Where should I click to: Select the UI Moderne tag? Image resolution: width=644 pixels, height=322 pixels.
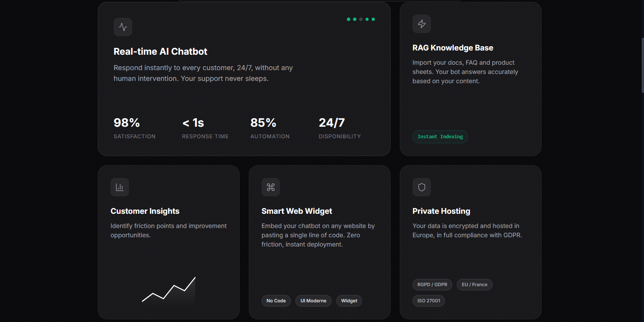pos(313,301)
